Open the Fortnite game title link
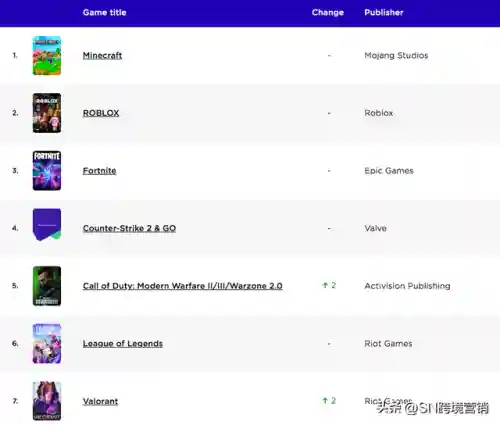The width and height of the screenshot is (500, 425). coord(99,171)
